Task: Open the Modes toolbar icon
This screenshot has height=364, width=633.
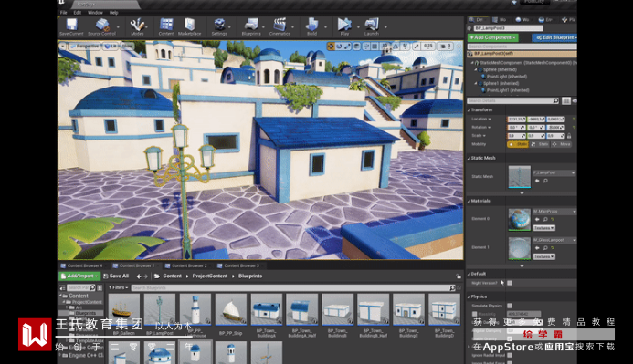Action: [137, 27]
